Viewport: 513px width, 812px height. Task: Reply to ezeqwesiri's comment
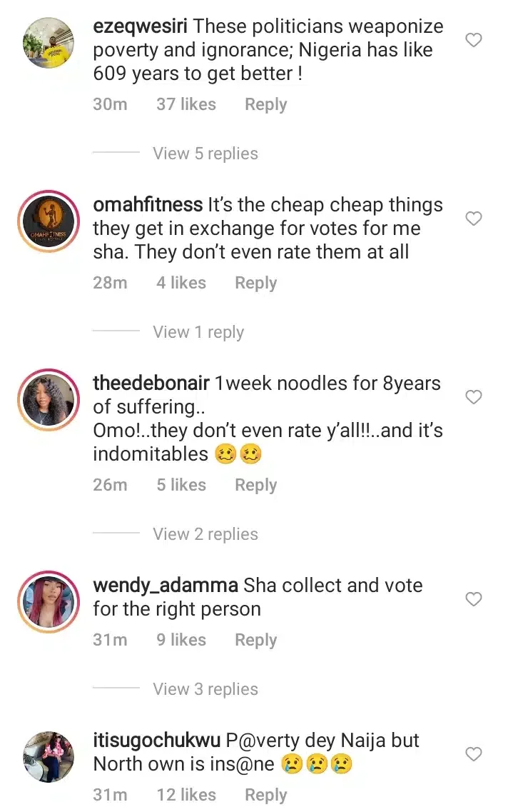(x=265, y=104)
